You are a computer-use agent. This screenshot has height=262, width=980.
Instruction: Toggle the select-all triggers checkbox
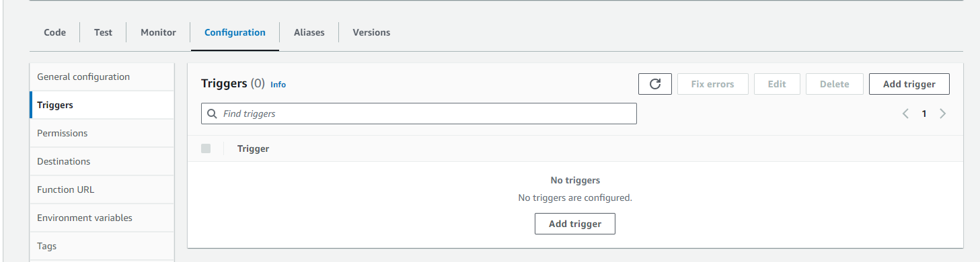pos(206,148)
